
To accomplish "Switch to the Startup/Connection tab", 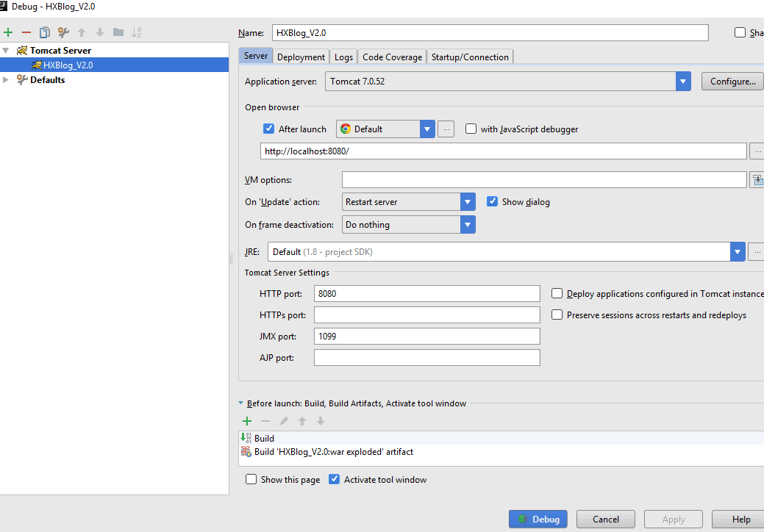I will tap(470, 57).
